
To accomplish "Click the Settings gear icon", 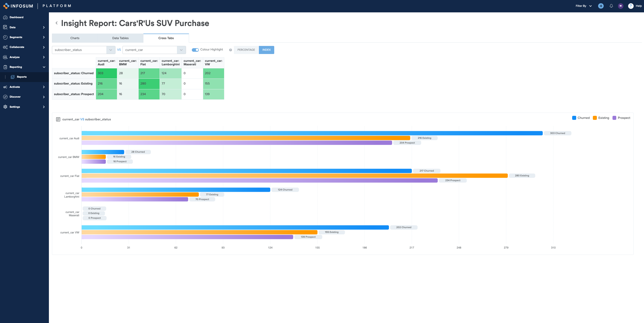I will click(x=5, y=107).
